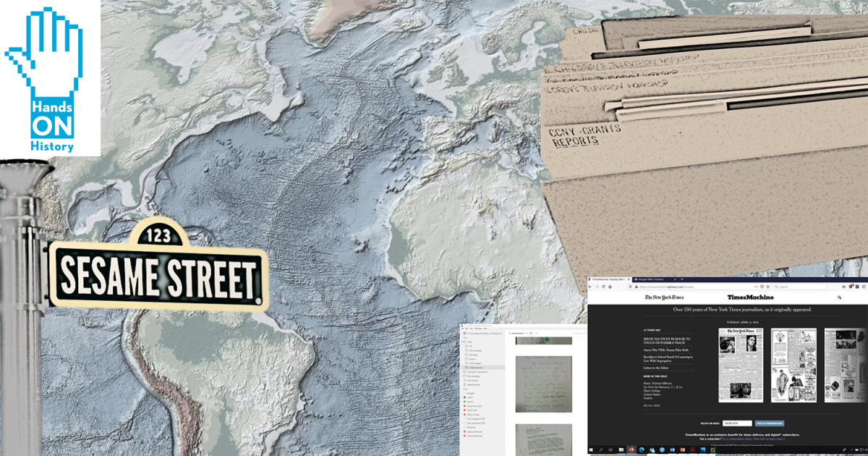Switch Tropy to grid view icon

click(x=531, y=333)
